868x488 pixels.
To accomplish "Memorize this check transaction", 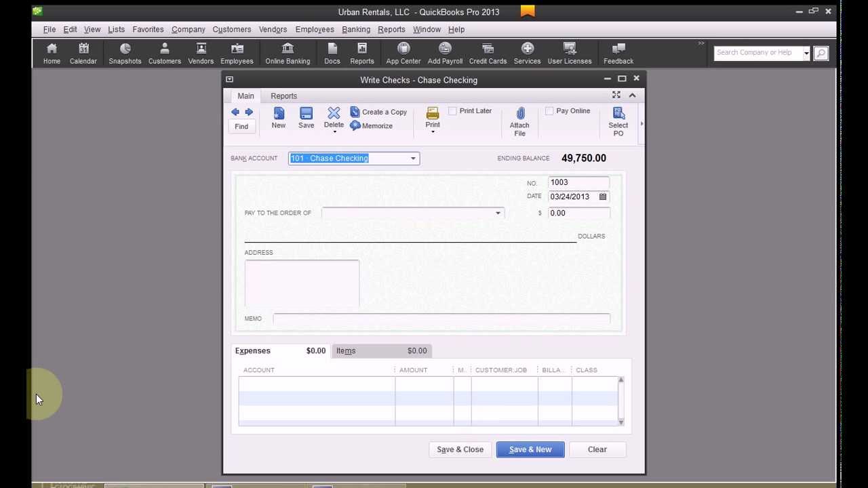I will point(372,125).
